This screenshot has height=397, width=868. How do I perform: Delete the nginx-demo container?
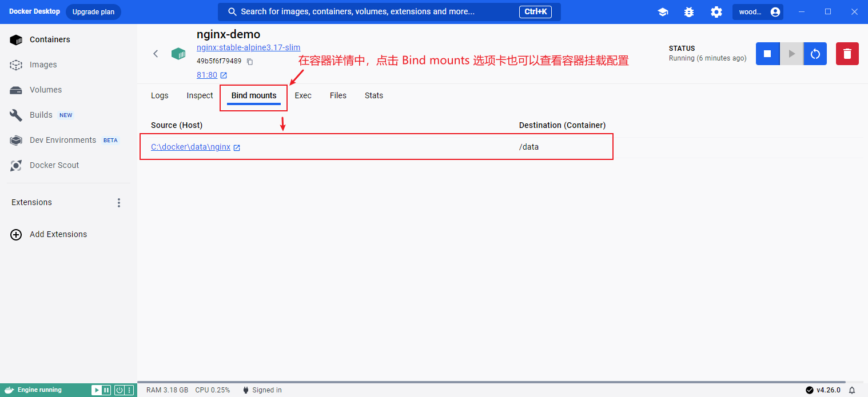[847, 54]
